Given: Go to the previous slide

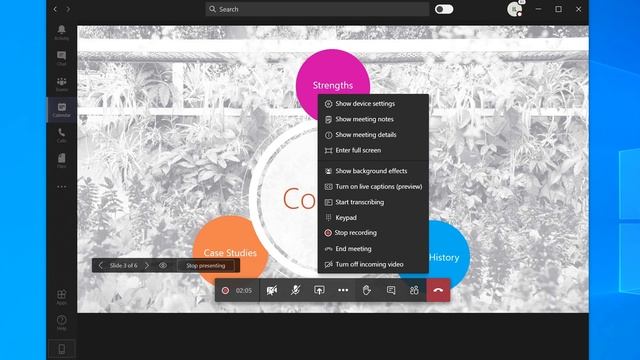Looking at the screenshot, I should pyautogui.click(x=100, y=265).
